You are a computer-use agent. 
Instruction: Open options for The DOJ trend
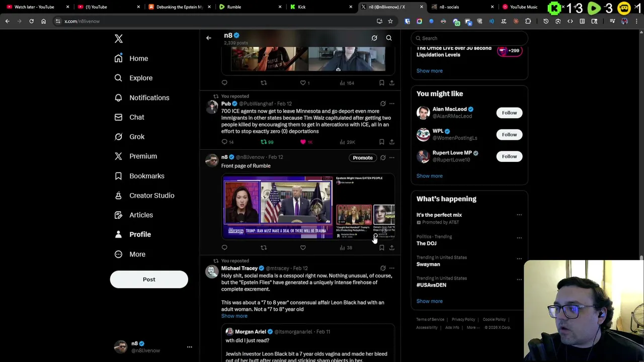pos(519,238)
